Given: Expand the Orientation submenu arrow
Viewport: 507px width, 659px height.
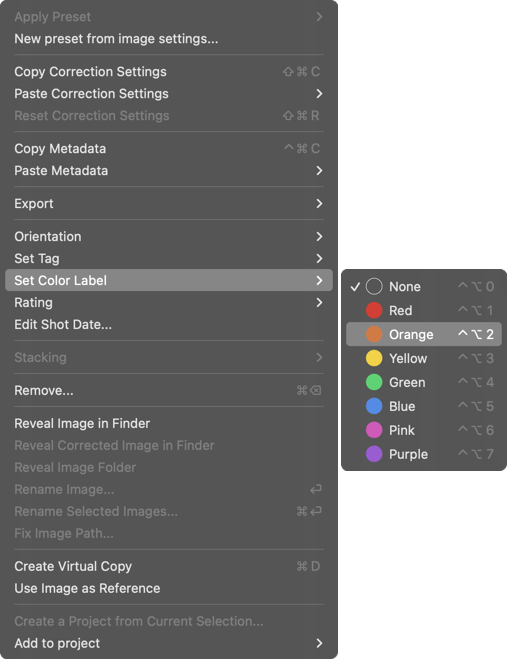Looking at the screenshot, I should pos(319,237).
